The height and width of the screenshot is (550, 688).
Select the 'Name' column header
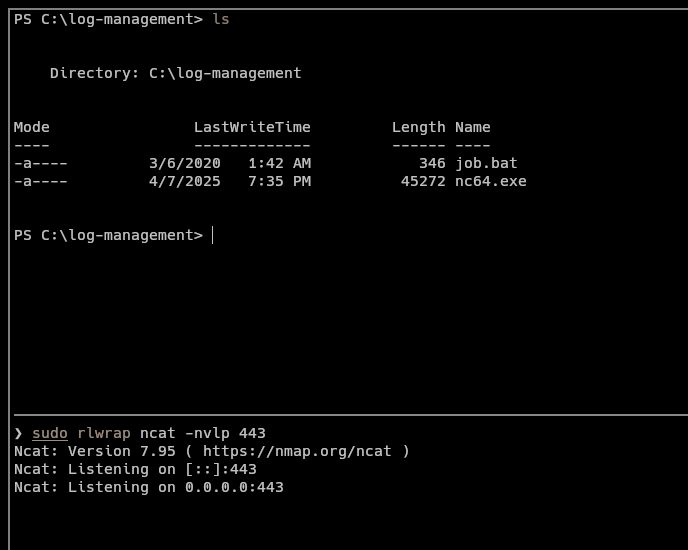click(x=473, y=127)
